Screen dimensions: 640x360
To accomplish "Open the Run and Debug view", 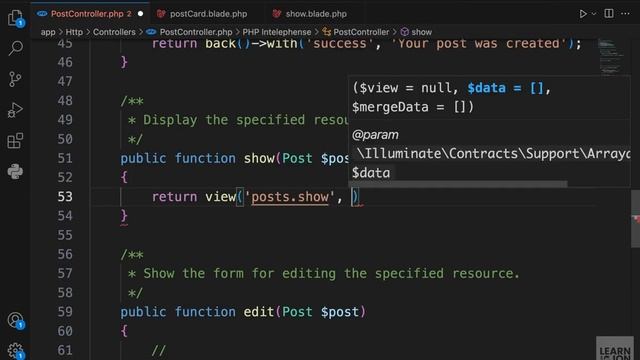I will [x=15, y=110].
